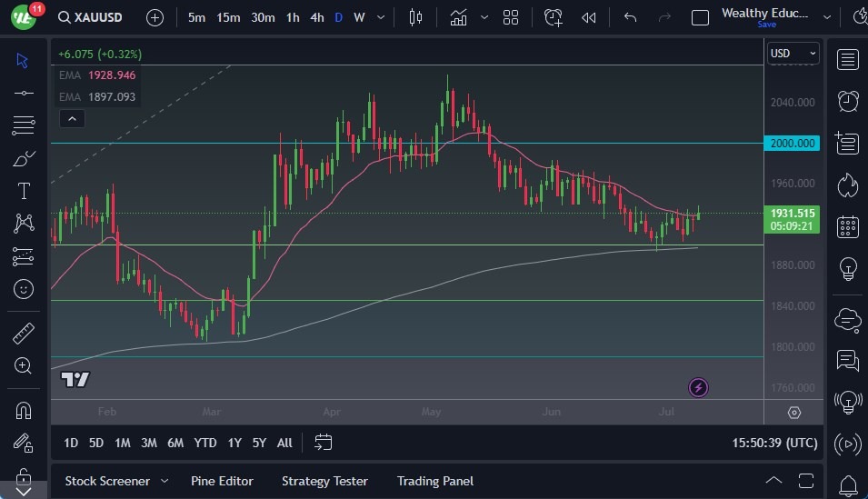Undo the last chart action
The height and width of the screenshot is (499, 868).
[x=630, y=17]
